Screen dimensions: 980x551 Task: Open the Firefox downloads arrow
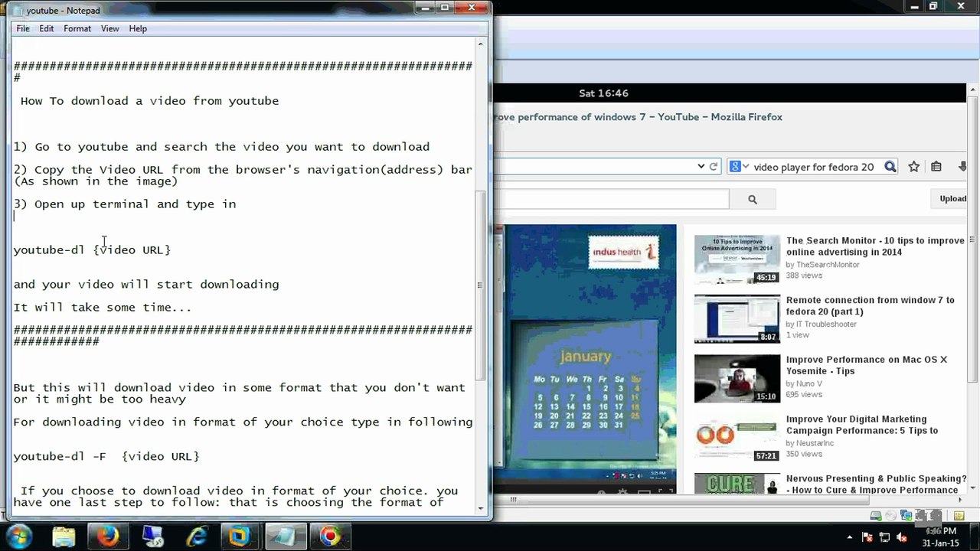(962, 166)
